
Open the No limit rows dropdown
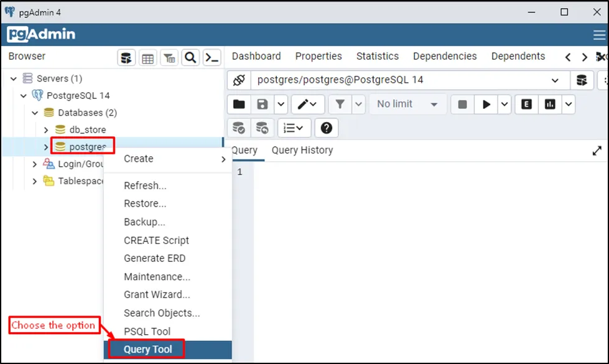click(x=407, y=105)
